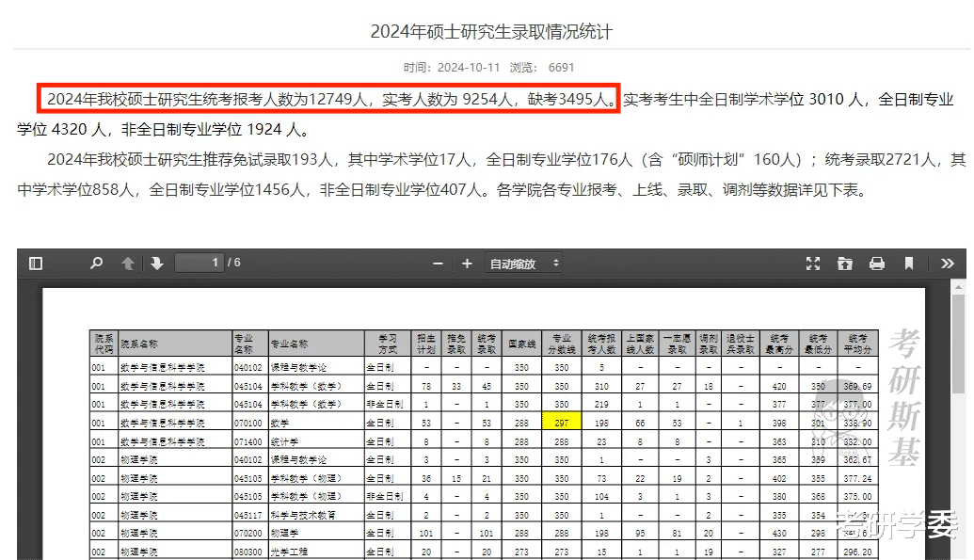Image resolution: width=974 pixels, height=560 pixels.
Task: Click enrollment plan value 78
Action: tap(426, 386)
